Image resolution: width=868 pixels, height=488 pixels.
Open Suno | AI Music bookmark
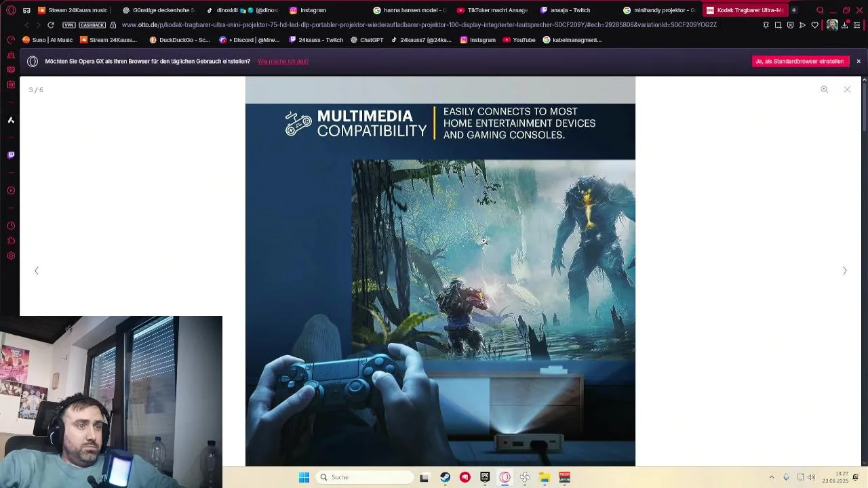coord(47,40)
